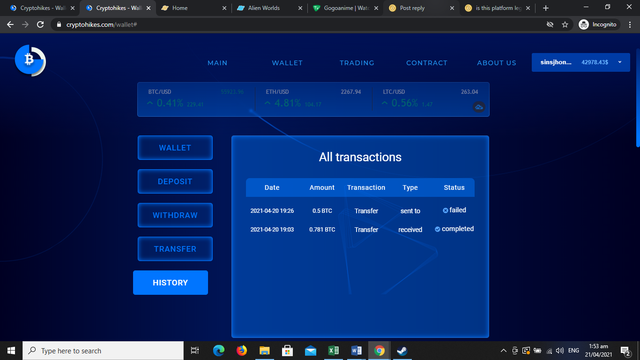
Task: Bookmark this page with the star icon
Action: click(565, 24)
